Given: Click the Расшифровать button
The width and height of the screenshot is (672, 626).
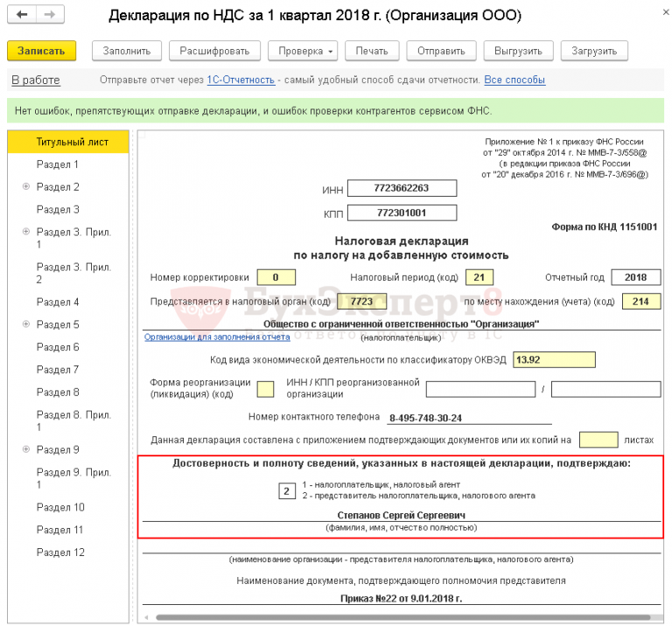Looking at the screenshot, I should pos(214,51).
